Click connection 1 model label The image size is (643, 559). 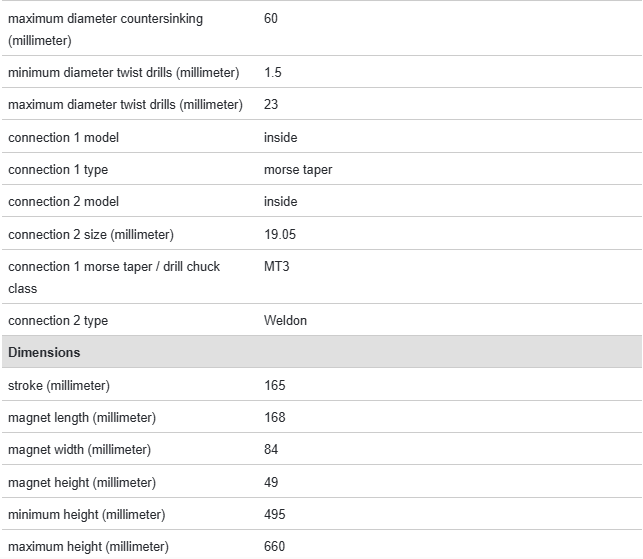click(63, 137)
